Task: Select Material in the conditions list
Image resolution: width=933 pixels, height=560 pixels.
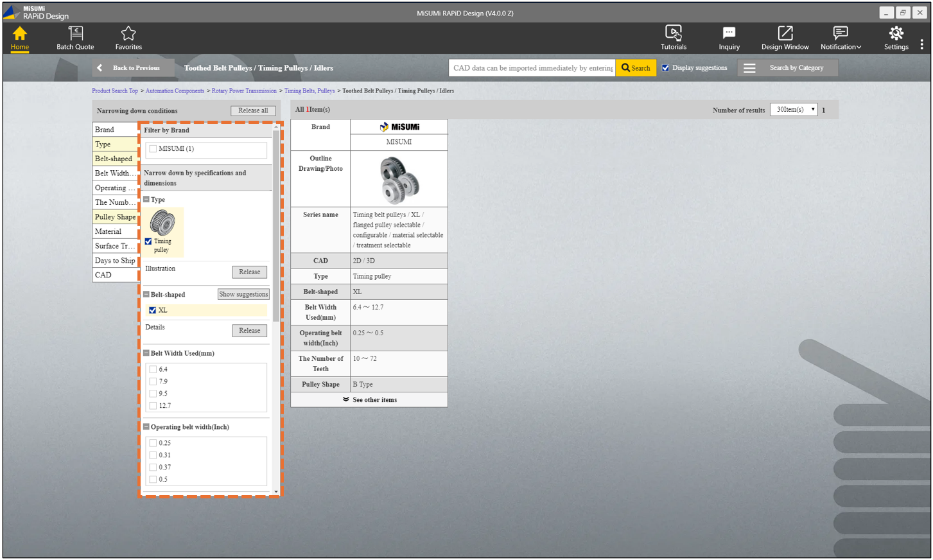Action: coord(109,232)
